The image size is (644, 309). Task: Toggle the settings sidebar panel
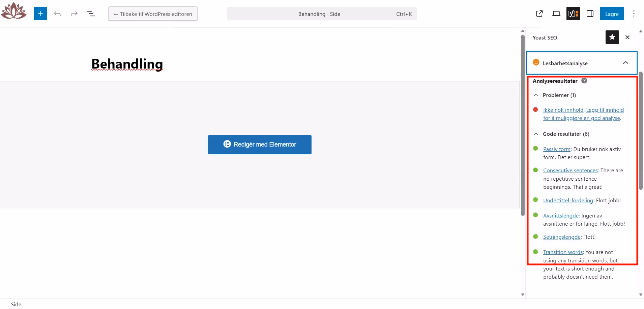click(590, 14)
